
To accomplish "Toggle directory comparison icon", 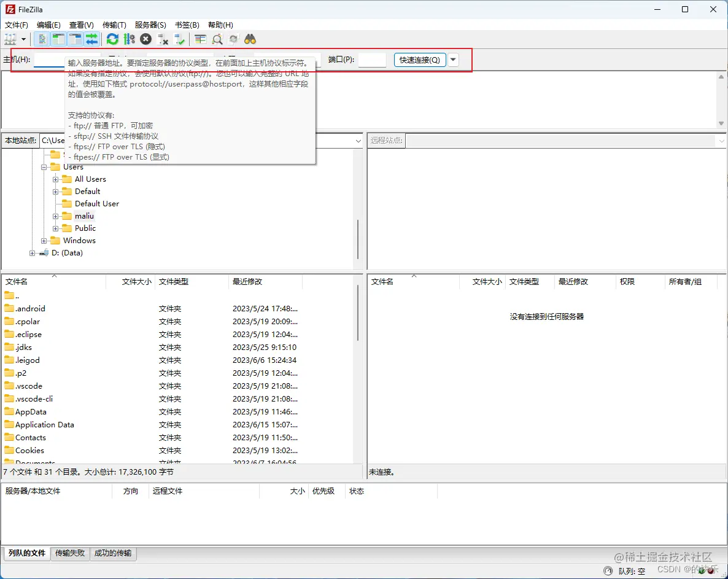I will pyautogui.click(x=217, y=39).
